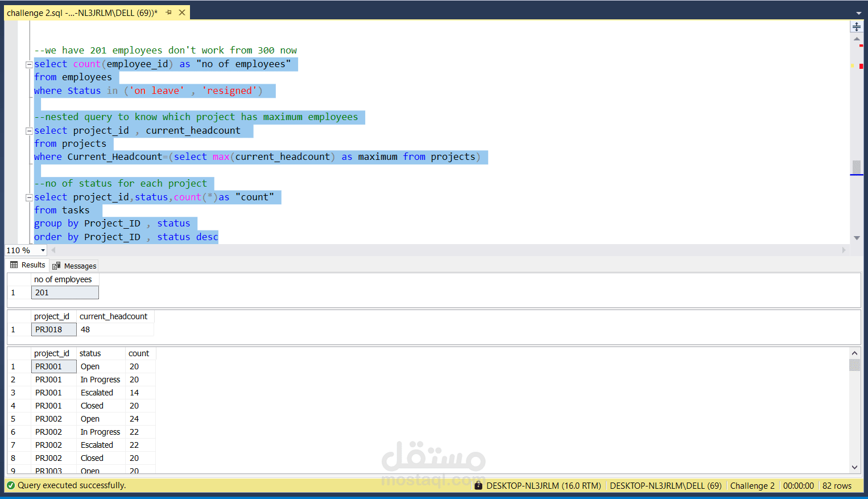Click the current_headcount column header
The width and height of the screenshot is (868, 499).
[x=115, y=316]
